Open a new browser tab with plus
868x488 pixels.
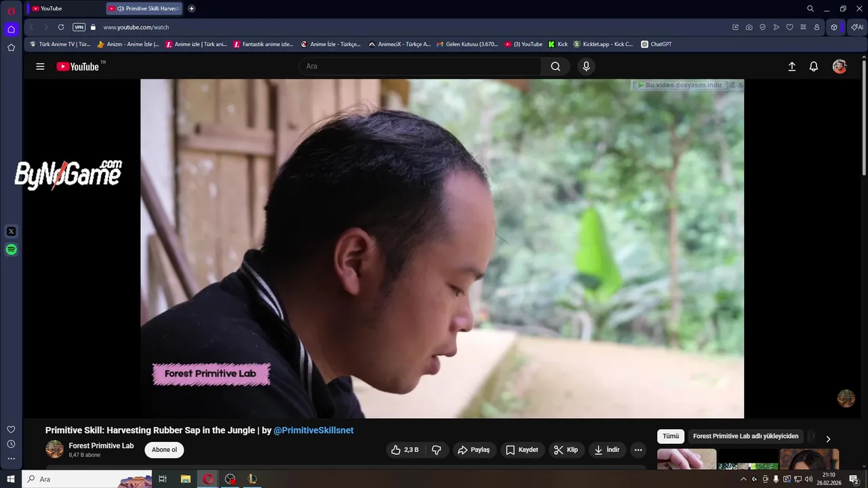(192, 8)
